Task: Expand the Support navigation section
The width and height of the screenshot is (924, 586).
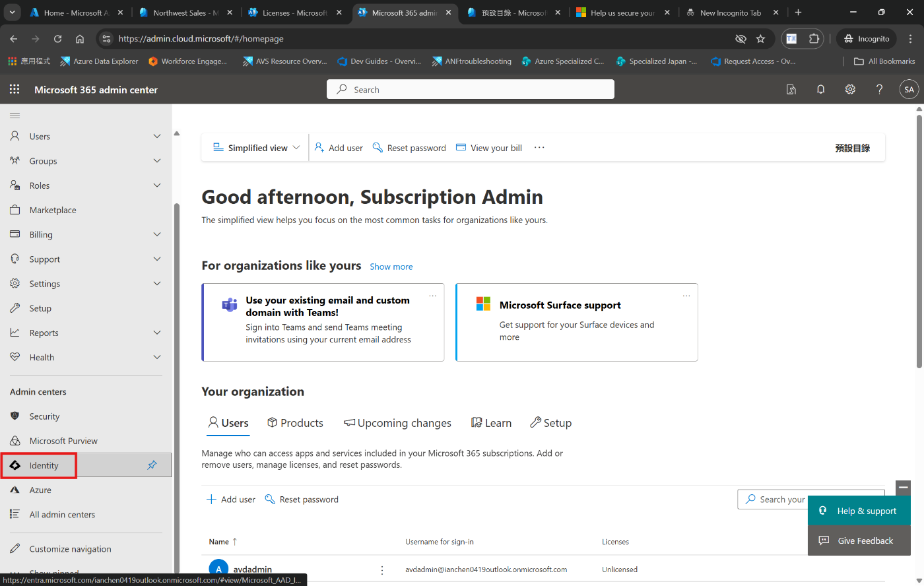Action: point(157,259)
